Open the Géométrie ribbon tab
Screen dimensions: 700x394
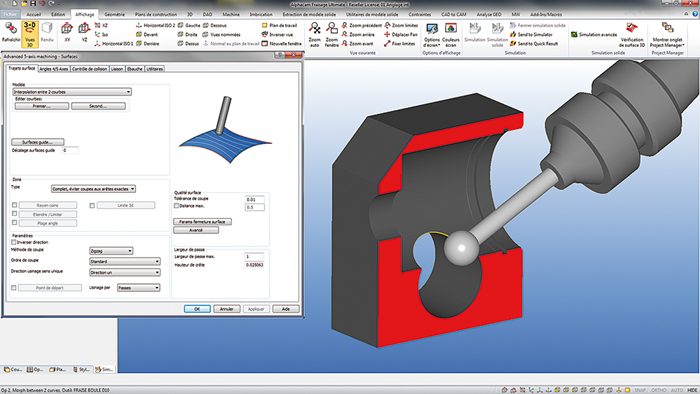coord(114,14)
